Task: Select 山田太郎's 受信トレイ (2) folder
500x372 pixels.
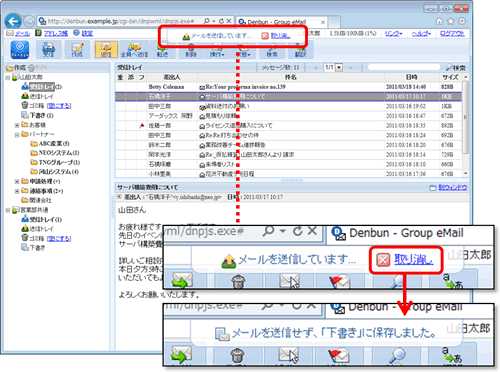Action: (x=41, y=87)
